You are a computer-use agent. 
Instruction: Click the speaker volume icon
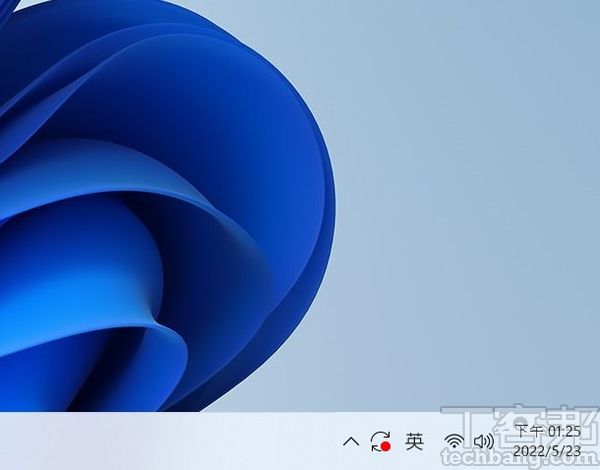(484, 441)
